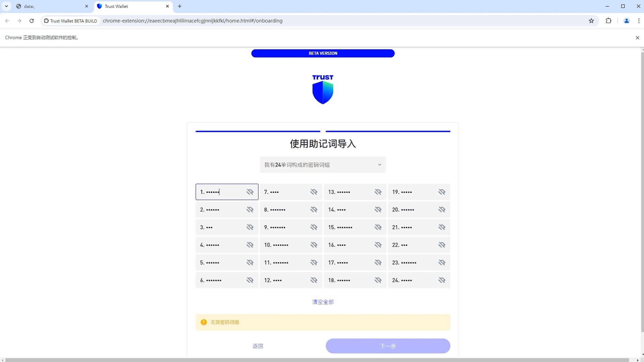Go back in browser history
This screenshot has height=362, width=644.
(x=7, y=21)
